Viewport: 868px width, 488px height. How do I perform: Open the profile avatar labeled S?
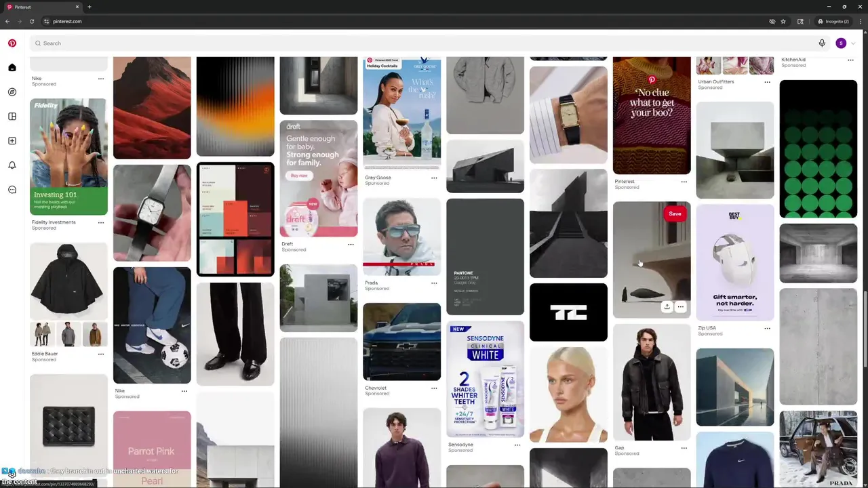[841, 43]
